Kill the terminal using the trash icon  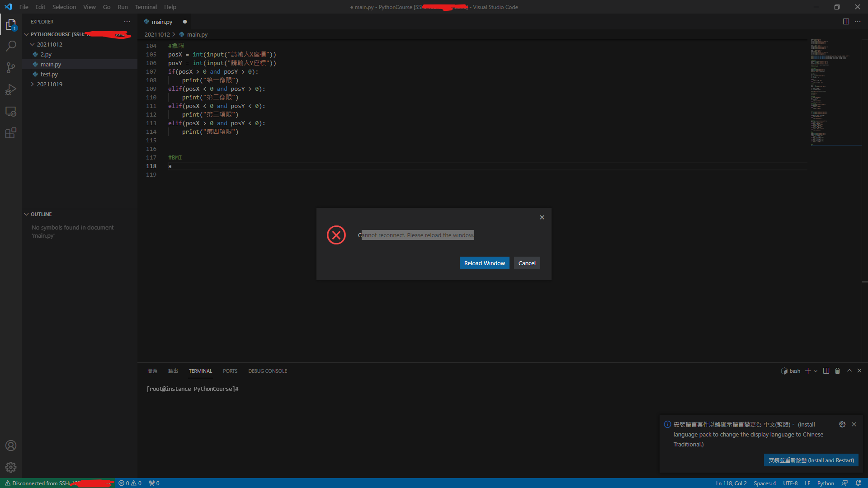(837, 371)
